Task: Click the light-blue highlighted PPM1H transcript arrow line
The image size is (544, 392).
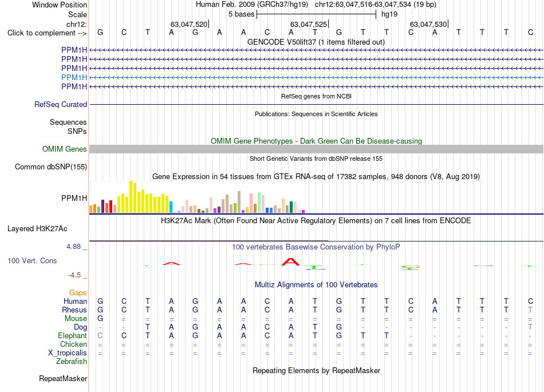Action: [x=316, y=78]
